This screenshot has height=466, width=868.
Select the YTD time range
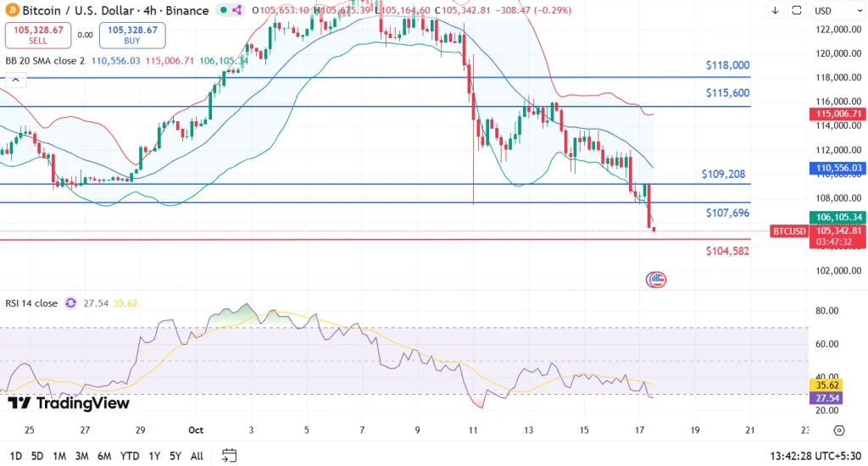129,456
